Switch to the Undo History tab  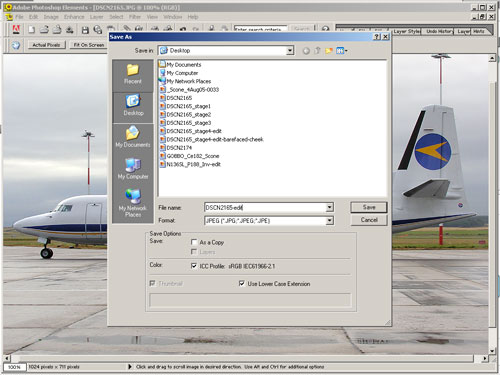(440, 31)
